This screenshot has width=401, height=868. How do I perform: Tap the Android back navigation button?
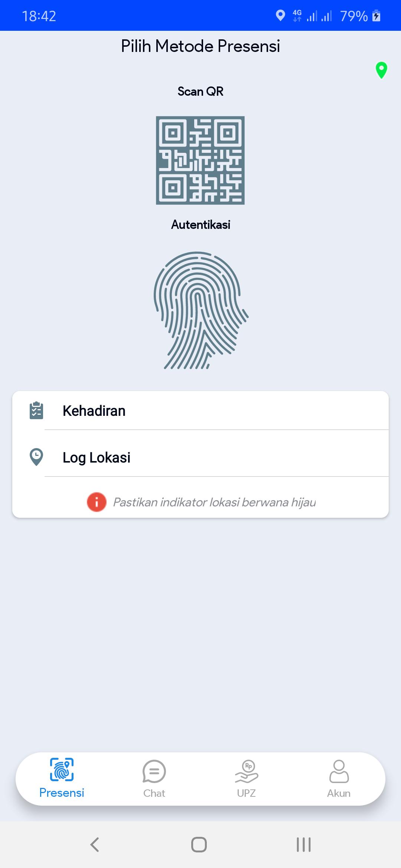pyautogui.click(x=95, y=845)
